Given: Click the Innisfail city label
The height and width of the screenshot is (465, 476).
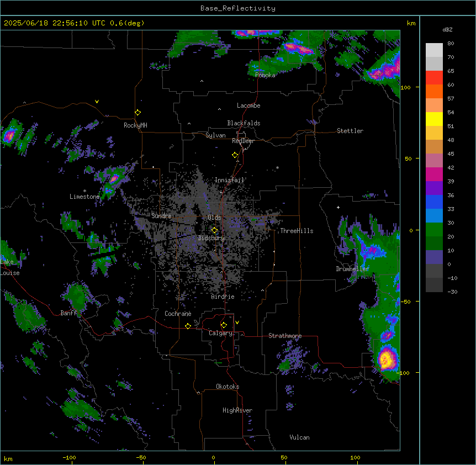Looking at the screenshot, I should [x=229, y=180].
